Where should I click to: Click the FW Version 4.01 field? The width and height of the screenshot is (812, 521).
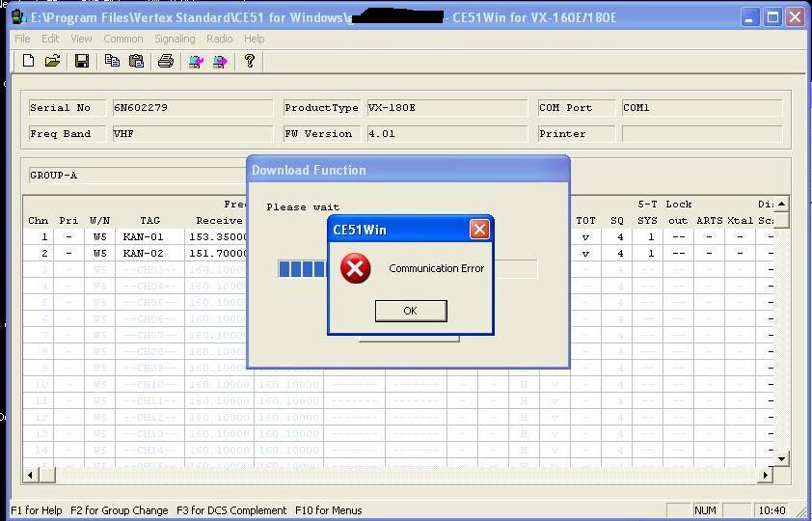click(x=447, y=133)
